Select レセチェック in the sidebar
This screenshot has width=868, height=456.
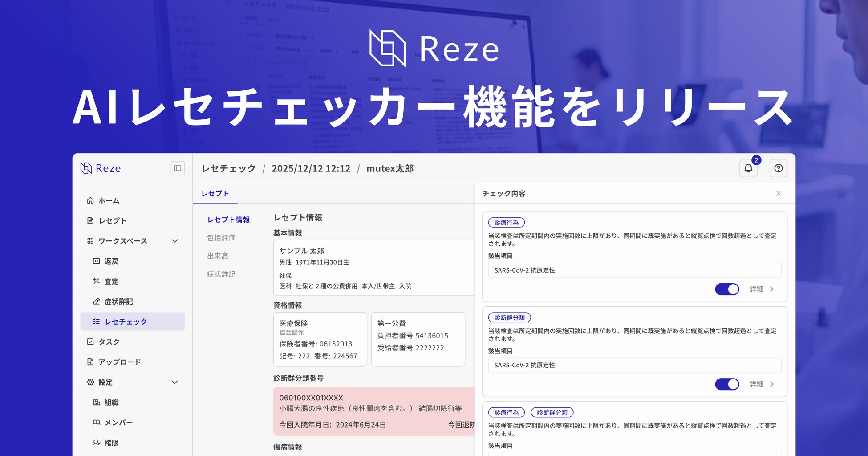click(133, 322)
